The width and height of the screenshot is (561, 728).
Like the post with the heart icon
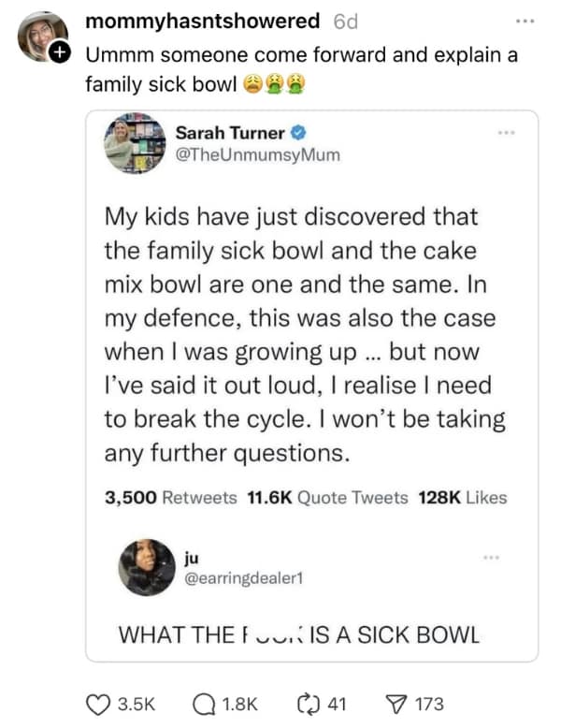[97, 704]
